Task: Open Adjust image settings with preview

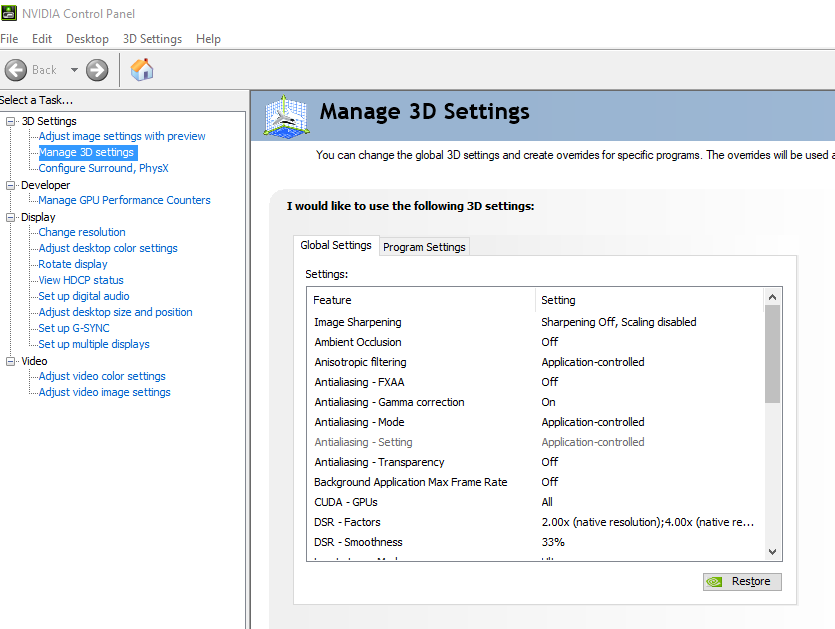Action: tap(122, 136)
